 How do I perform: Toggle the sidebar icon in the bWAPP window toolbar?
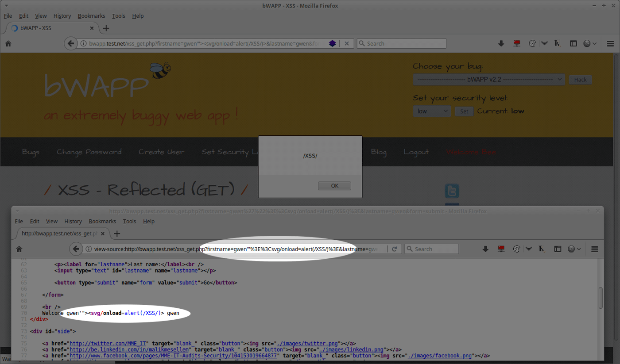[573, 43]
